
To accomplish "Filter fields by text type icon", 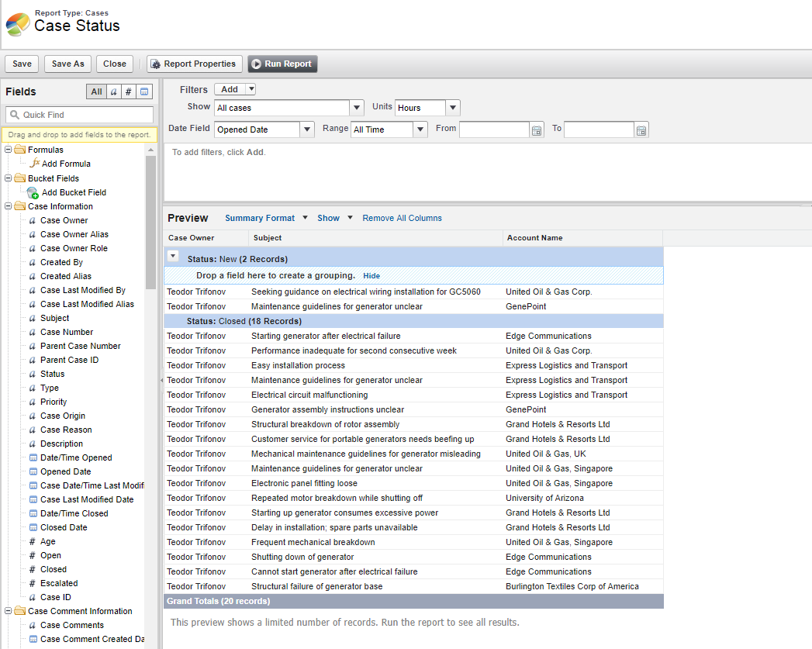I will click(x=113, y=91).
